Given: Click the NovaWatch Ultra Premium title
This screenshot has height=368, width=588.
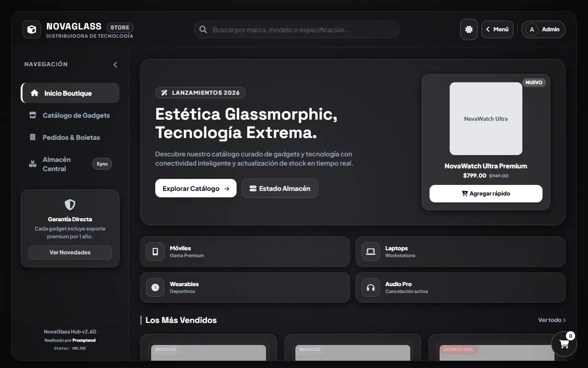Looking at the screenshot, I should pyautogui.click(x=486, y=166).
